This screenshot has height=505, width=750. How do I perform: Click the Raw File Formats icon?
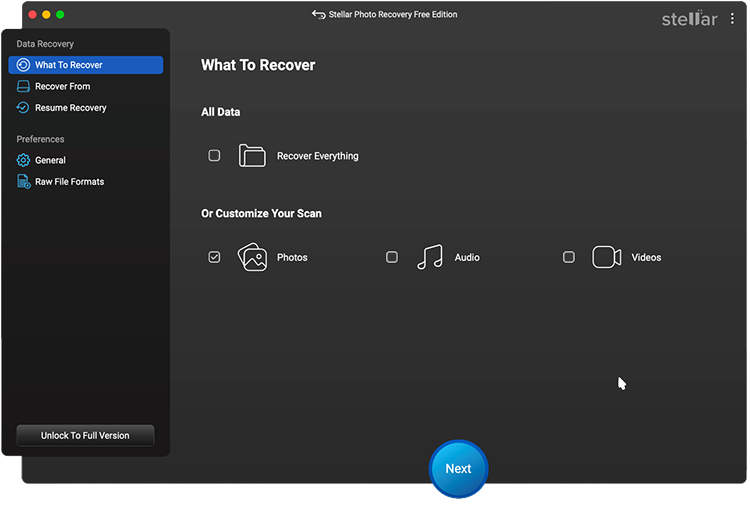(x=23, y=182)
